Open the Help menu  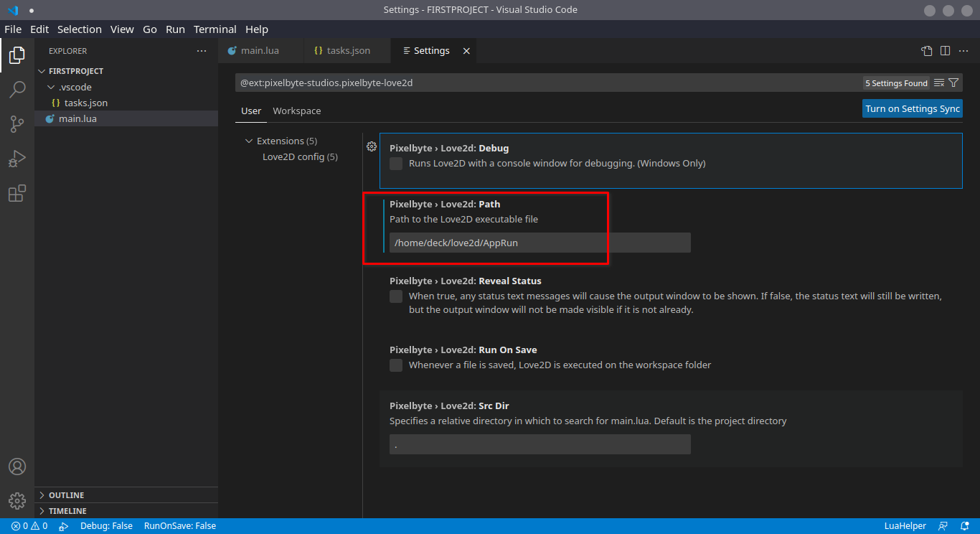click(x=257, y=29)
